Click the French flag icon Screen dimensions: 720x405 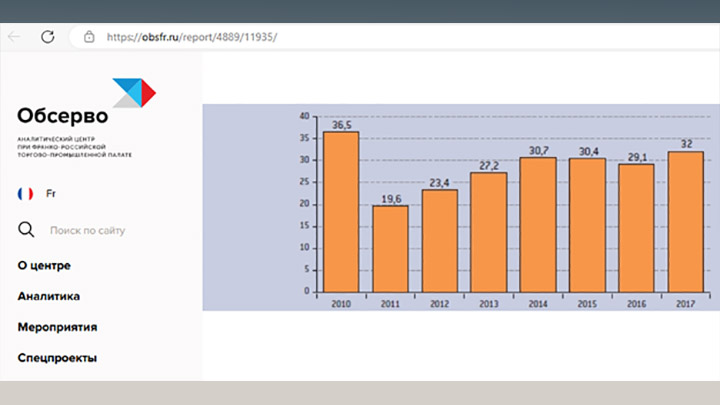pyautogui.click(x=26, y=193)
